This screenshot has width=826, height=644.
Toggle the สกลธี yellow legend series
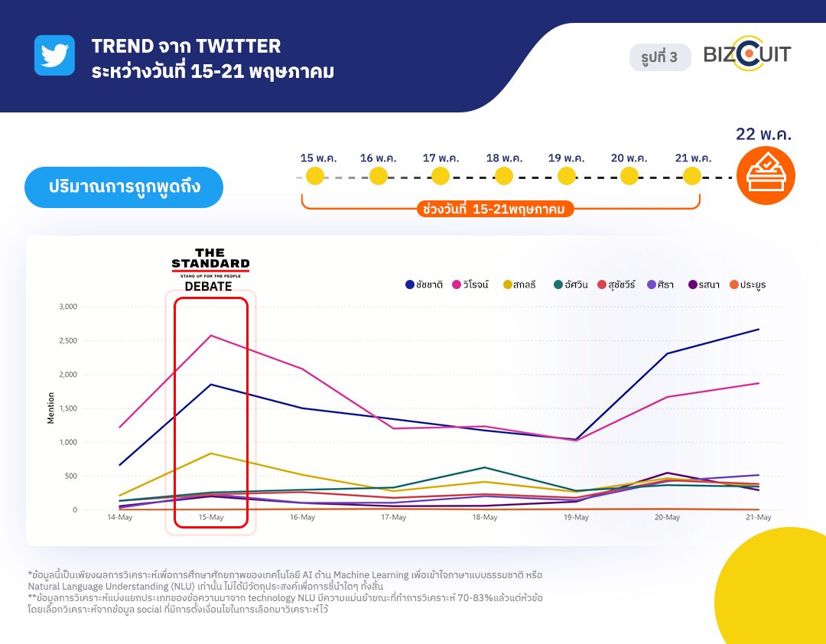(519, 285)
